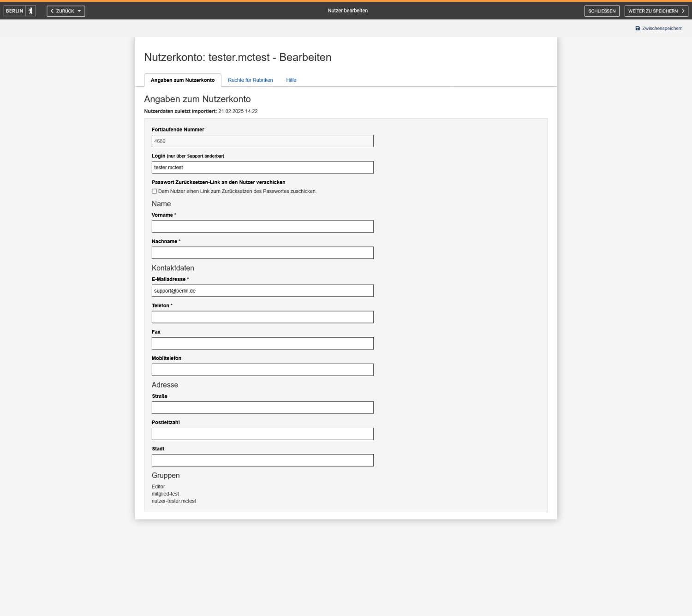The width and height of the screenshot is (692, 616).
Task: Click the Zwischenspeichern save icon
Action: (638, 29)
